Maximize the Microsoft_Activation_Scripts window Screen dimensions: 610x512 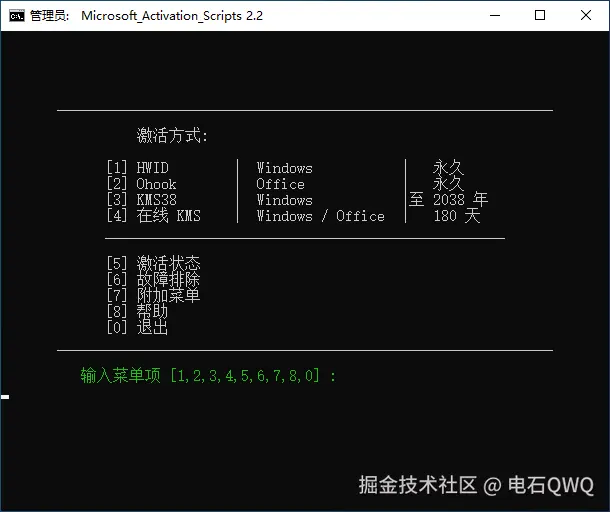pos(540,16)
